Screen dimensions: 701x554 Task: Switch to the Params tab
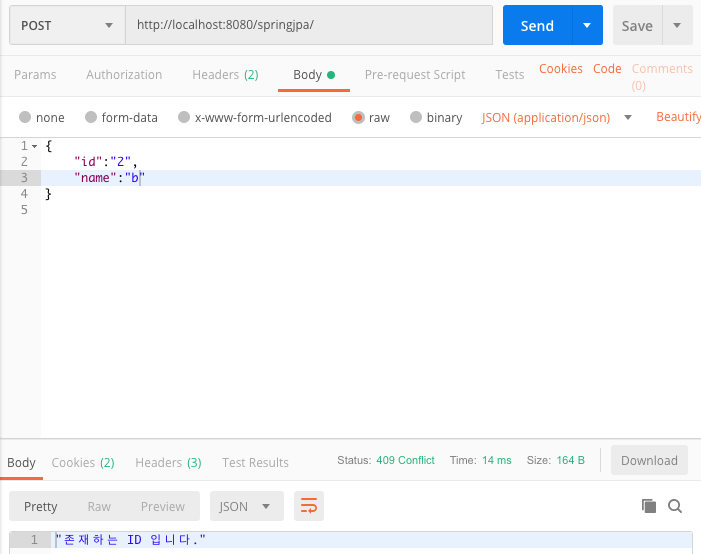35,75
